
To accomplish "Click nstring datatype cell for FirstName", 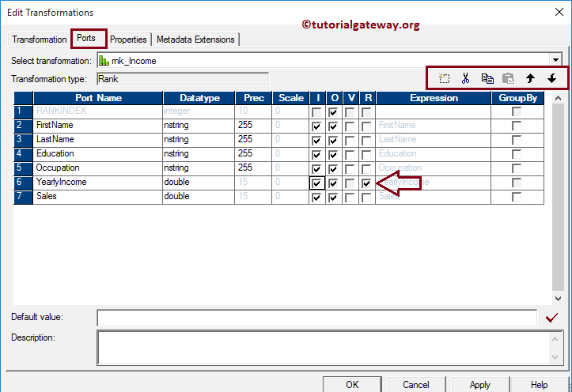I will click(x=199, y=126).
